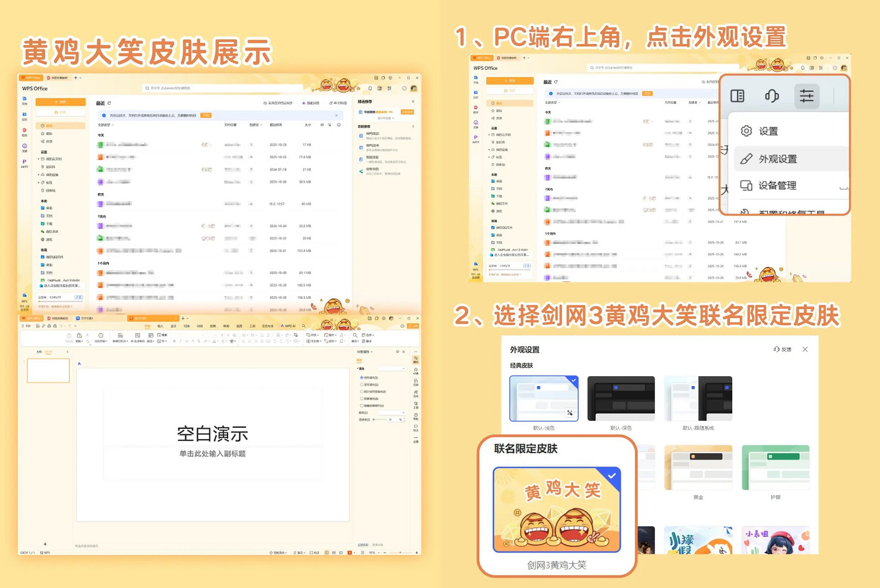Image resolution: width=880 pixels, height=588 pixels.
Task: Select the 默认-深色 dark skin
Action: point(621,398)
